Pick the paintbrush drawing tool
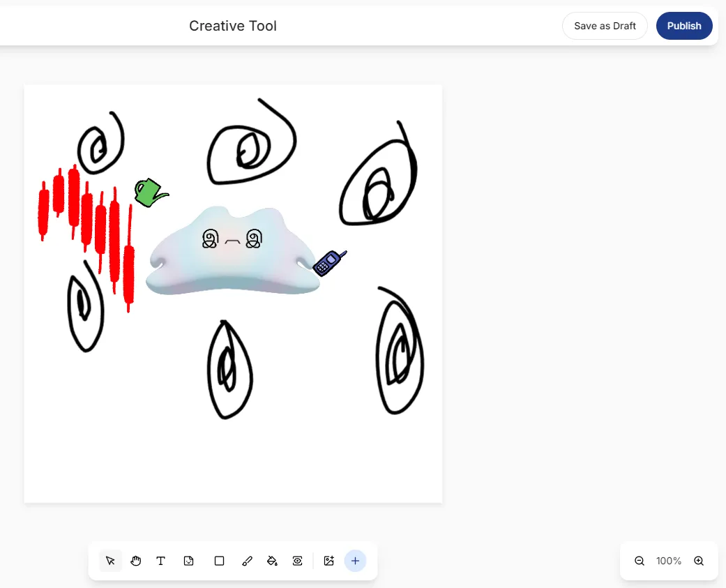This screenshot has width=726, height=588. point(246,561)
